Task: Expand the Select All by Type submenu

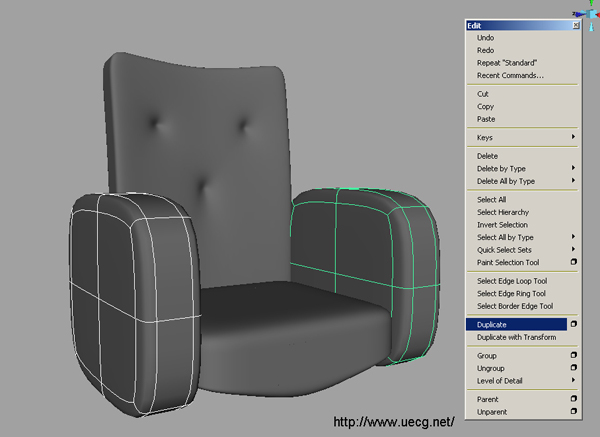Action: click(522, 237)
